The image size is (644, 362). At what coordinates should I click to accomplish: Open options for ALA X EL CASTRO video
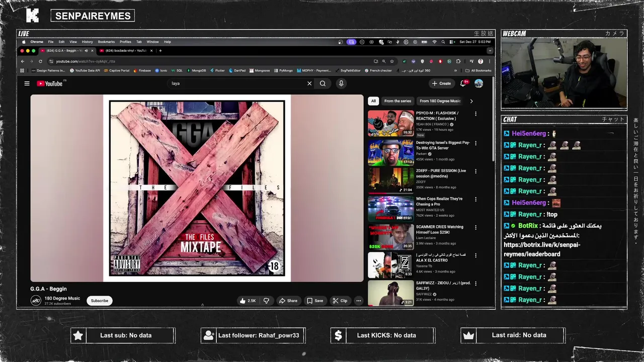(475, 255)
